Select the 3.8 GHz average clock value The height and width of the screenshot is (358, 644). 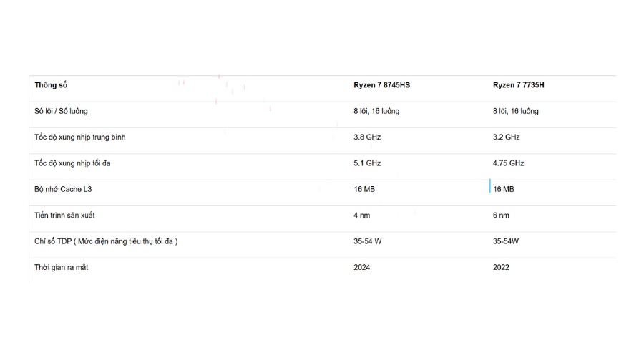(367, 137)
